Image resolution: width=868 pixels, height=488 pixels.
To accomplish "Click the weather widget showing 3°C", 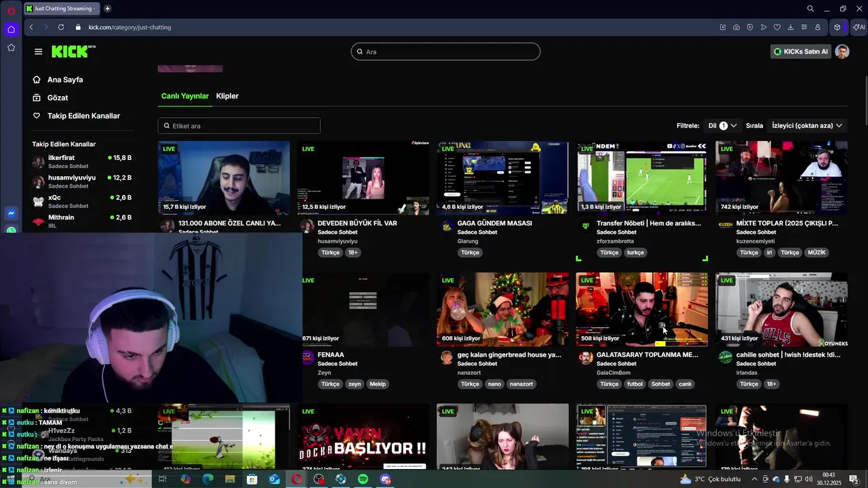I will (x=710, y=479).
